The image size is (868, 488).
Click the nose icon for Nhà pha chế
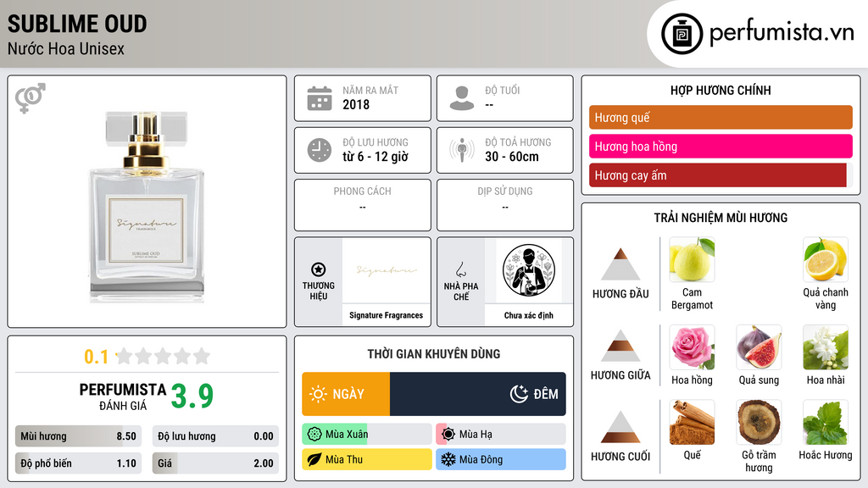pyautogui.click(x=460, y=269)
